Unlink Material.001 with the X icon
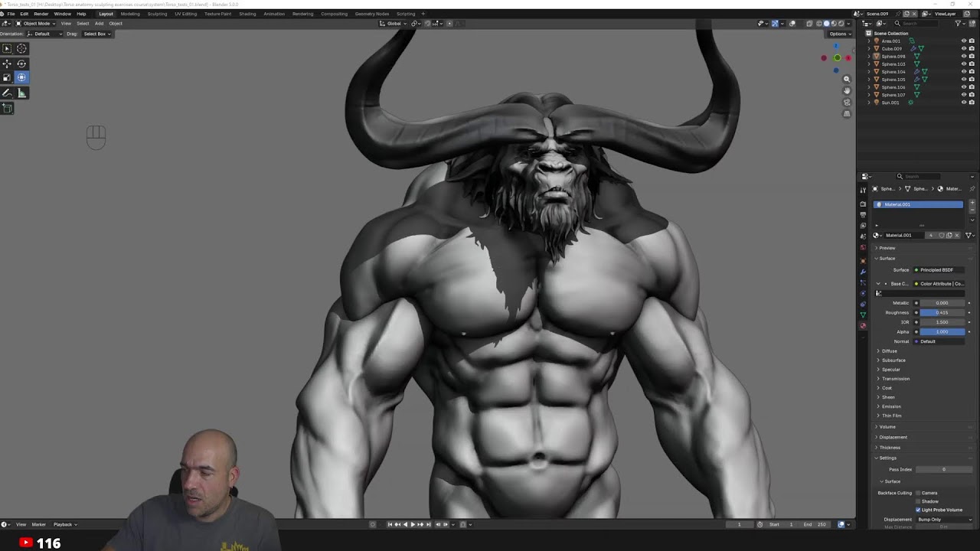This screenshot has height=551, width=980. coord(957,235)
